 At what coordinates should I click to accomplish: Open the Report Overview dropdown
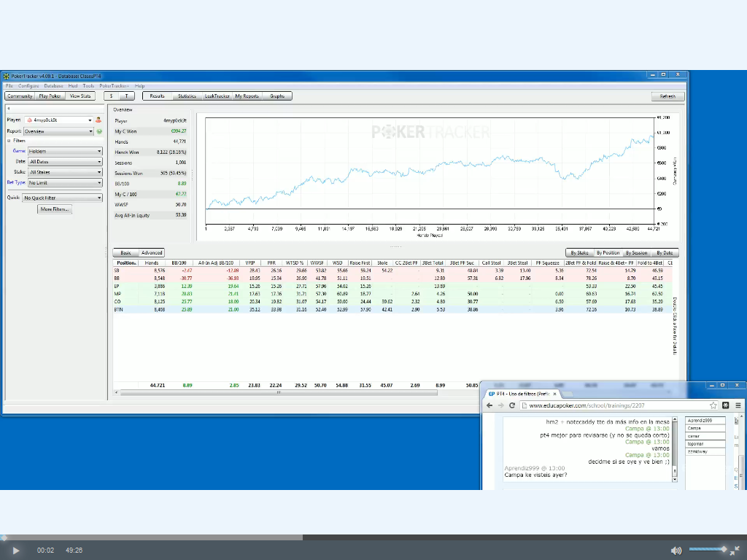click(58, 131)
